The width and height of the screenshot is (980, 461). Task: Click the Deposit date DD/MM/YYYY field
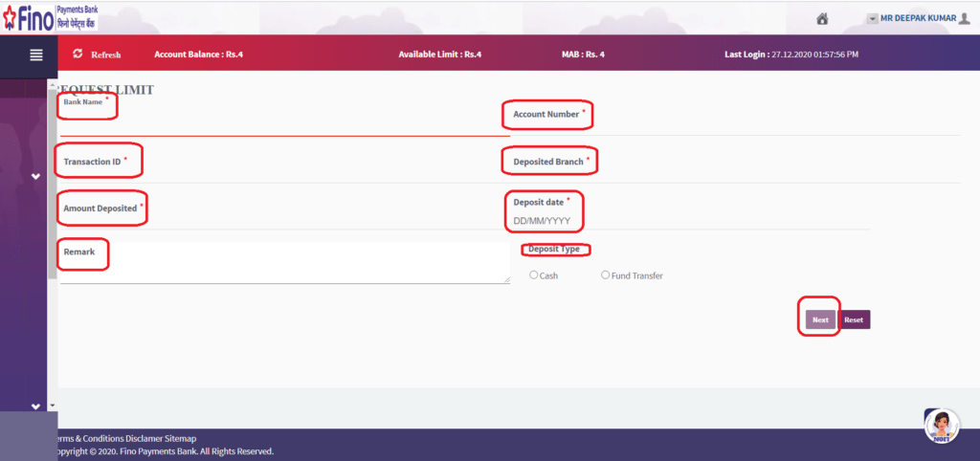pyautogui.click(x=690, y=221)
